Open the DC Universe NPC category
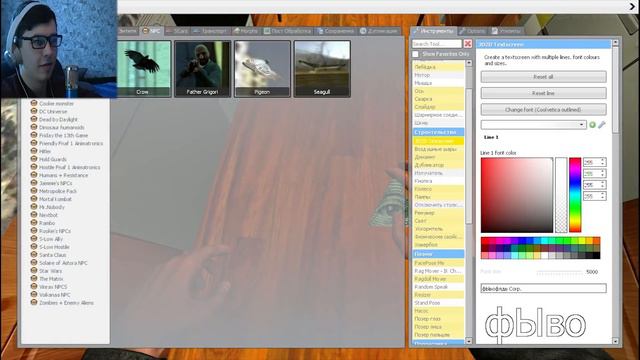Screen dimensions: 640x360 click(53, 111)
